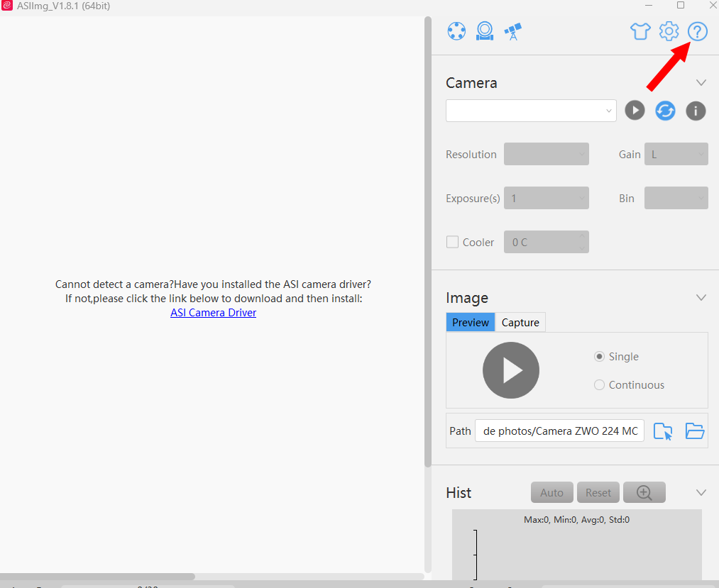Switch to the Capture tab
The height and width of the screenshot is (588, 719).
pos(520,323)
